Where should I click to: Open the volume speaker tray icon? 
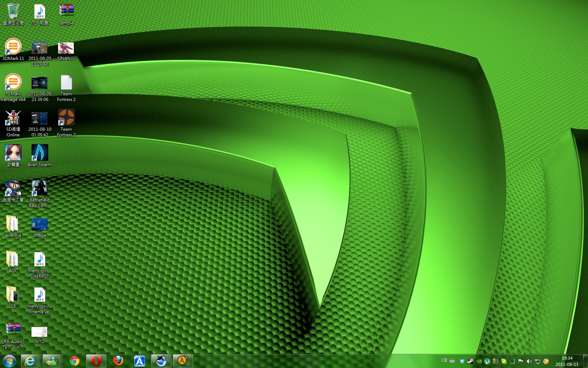tap(529, 361)
